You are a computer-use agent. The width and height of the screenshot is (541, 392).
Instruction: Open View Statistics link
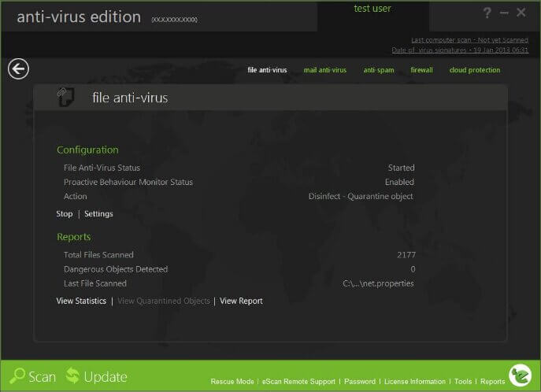(81, 301)
